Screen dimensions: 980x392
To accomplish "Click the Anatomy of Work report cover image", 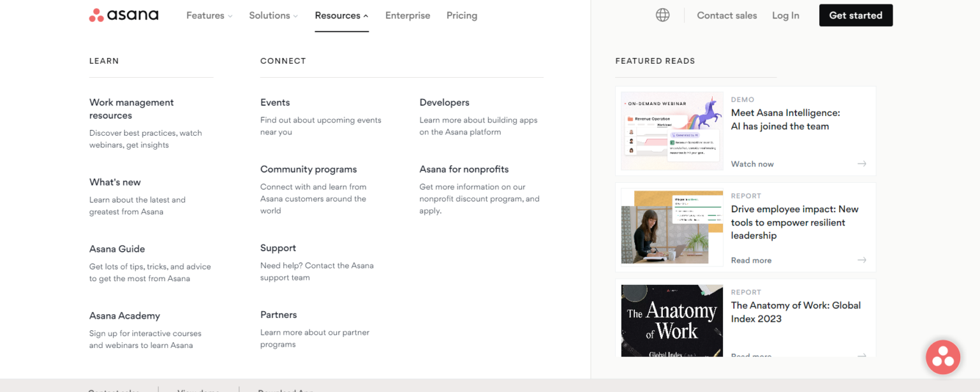I will tap(671, 321).
